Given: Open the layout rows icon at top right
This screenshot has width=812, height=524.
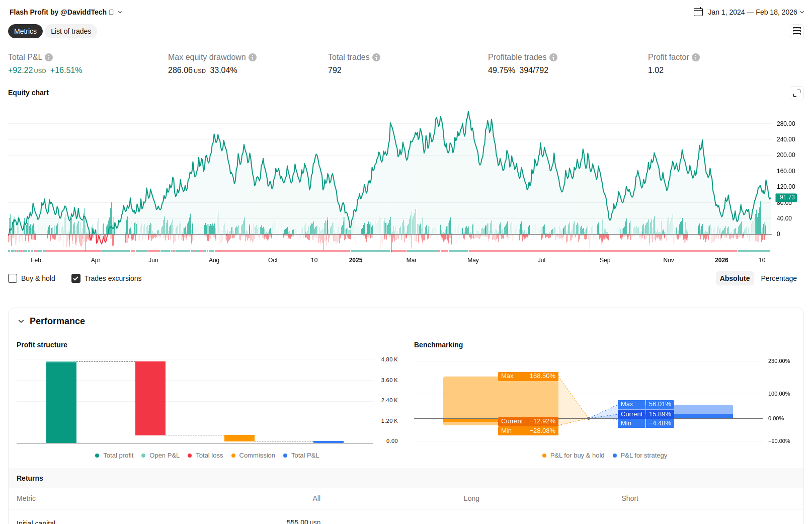Looking at the screenshot, I should pyautogui.click(x=796, y=31).
